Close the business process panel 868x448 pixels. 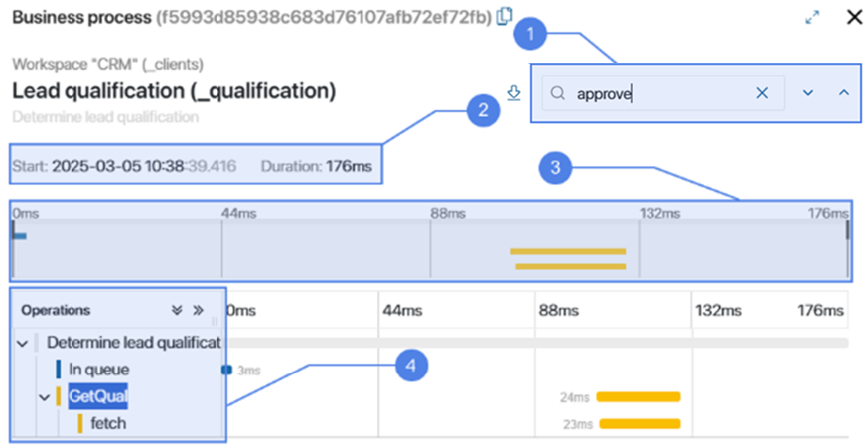(854, 18)
